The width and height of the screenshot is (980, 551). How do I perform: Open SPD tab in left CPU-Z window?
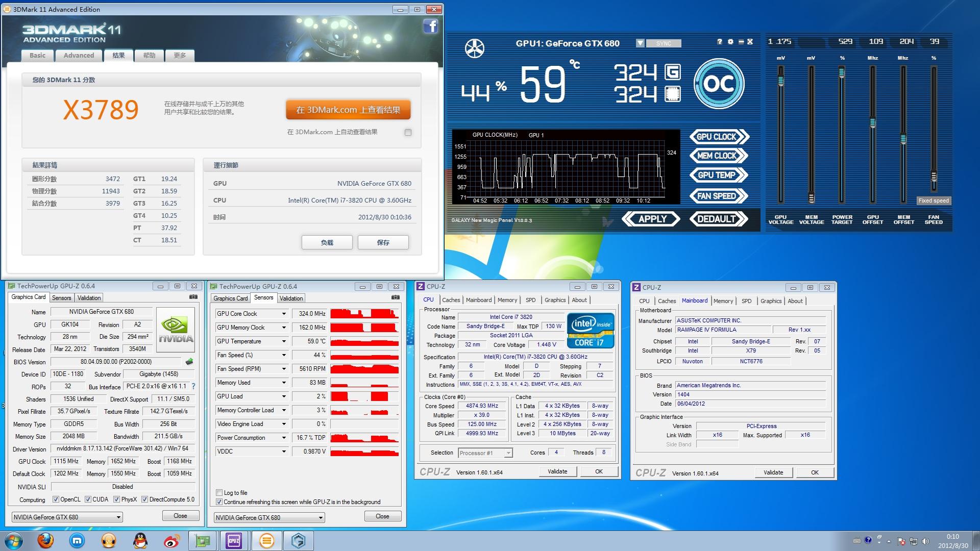(x=531, y=300)
